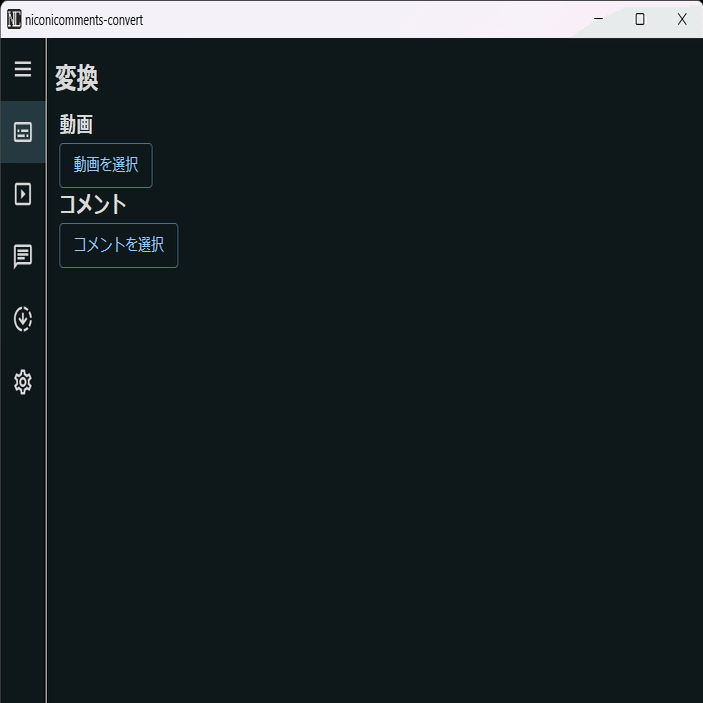Click the コメントを選択 button
The width and height of the screenshot is (703, 703).
coord(119,245)
